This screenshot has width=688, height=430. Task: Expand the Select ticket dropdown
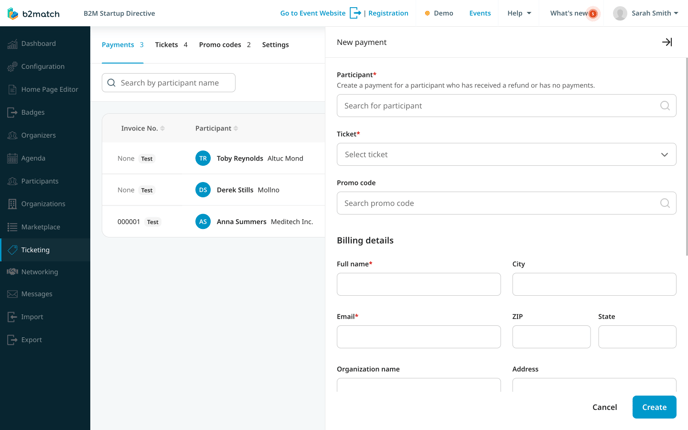[x=506, y=154]
